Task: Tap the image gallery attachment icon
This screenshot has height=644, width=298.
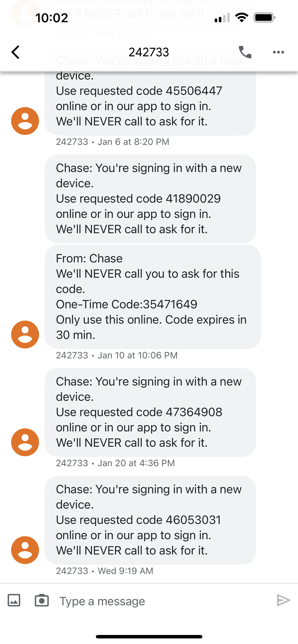Action: [14, 600]
